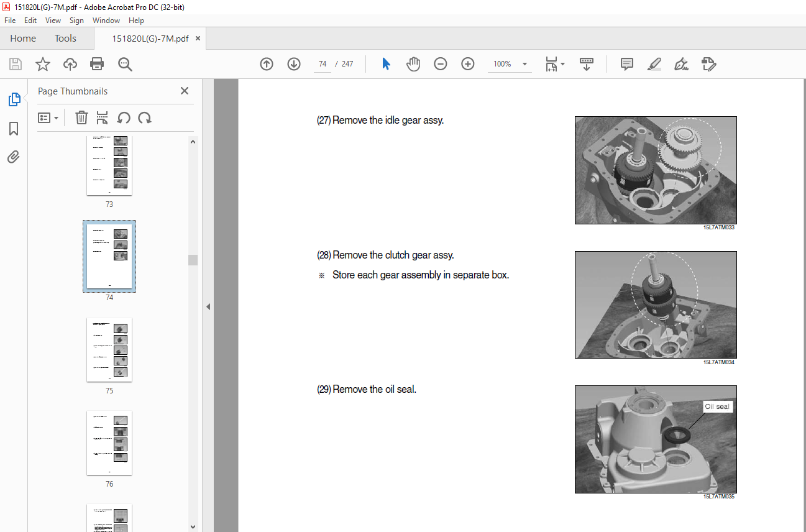Viewport: 806px width, 532px height.
Task: Bookmark the file with the star icon
Action: pos(43,64)
